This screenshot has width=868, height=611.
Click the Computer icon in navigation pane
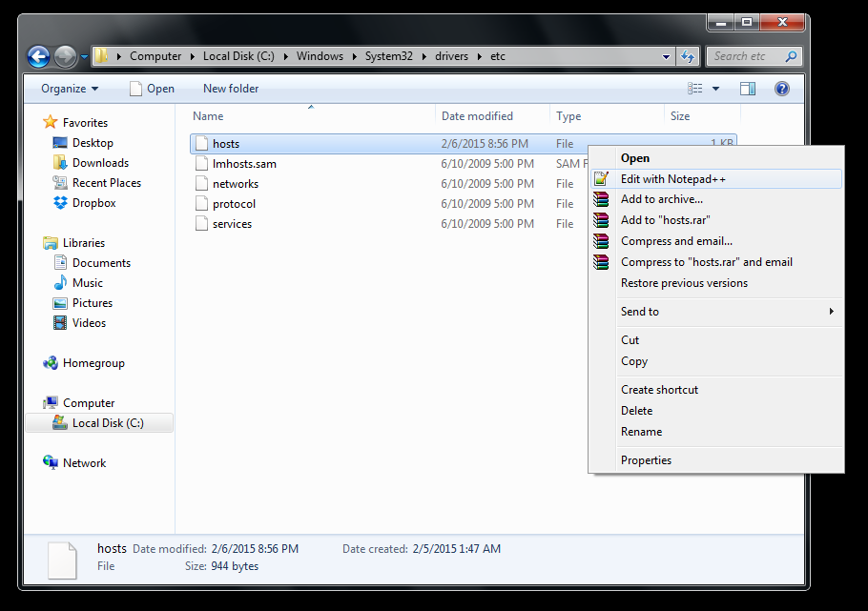(x=51, y=403)
